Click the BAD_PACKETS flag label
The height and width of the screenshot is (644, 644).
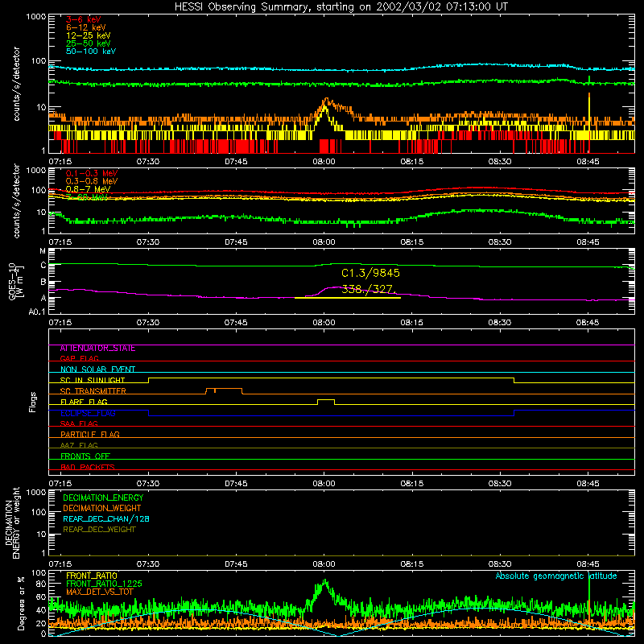pyautogui.click(x=88, y=467)
